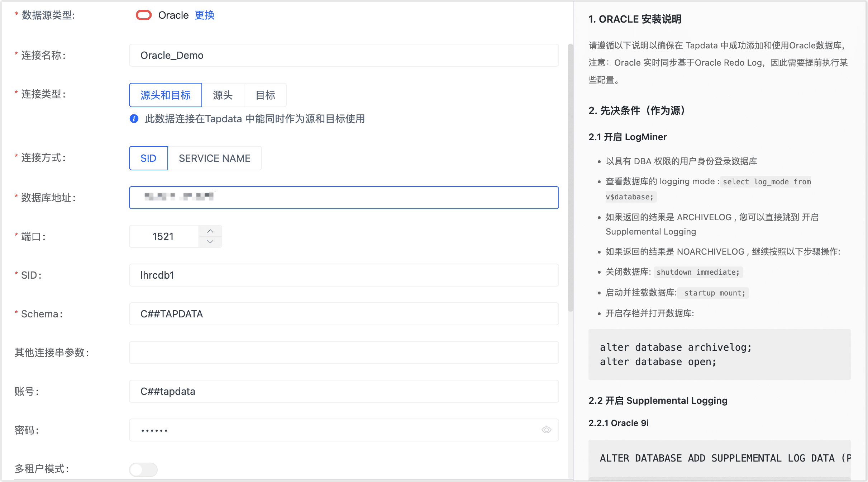This screenshot has height=482, width=868.
Task: Click the '2. 先决条件（作为源）' heading
Action: pyautogui.click(x=638, y=110)
